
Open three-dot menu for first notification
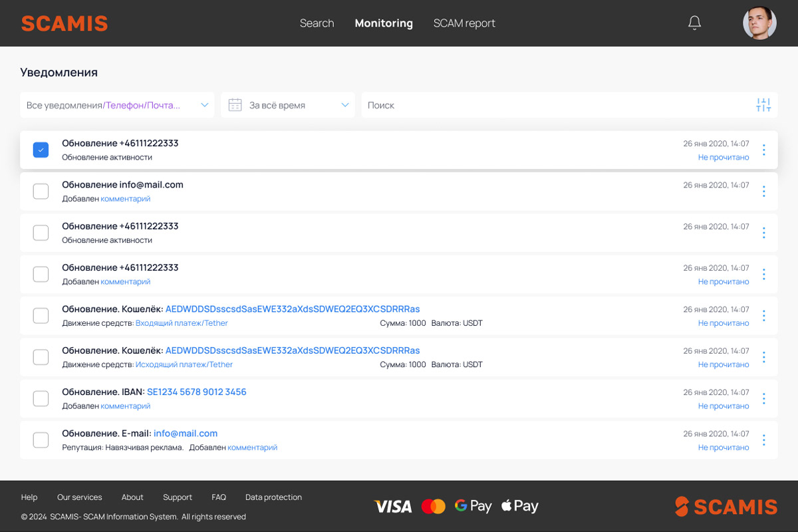[763, 150]
